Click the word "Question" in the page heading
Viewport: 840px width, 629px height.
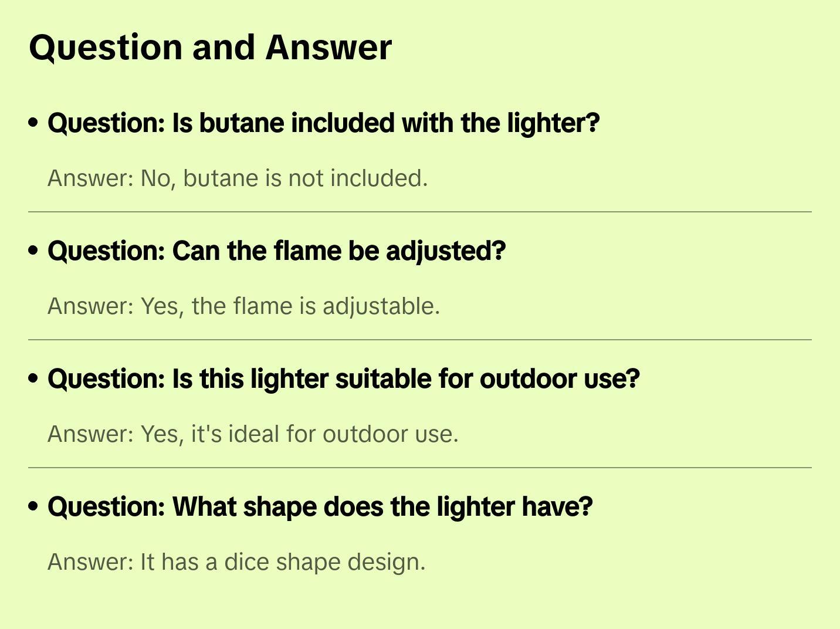pyautogui.click(x=106, y=48)
